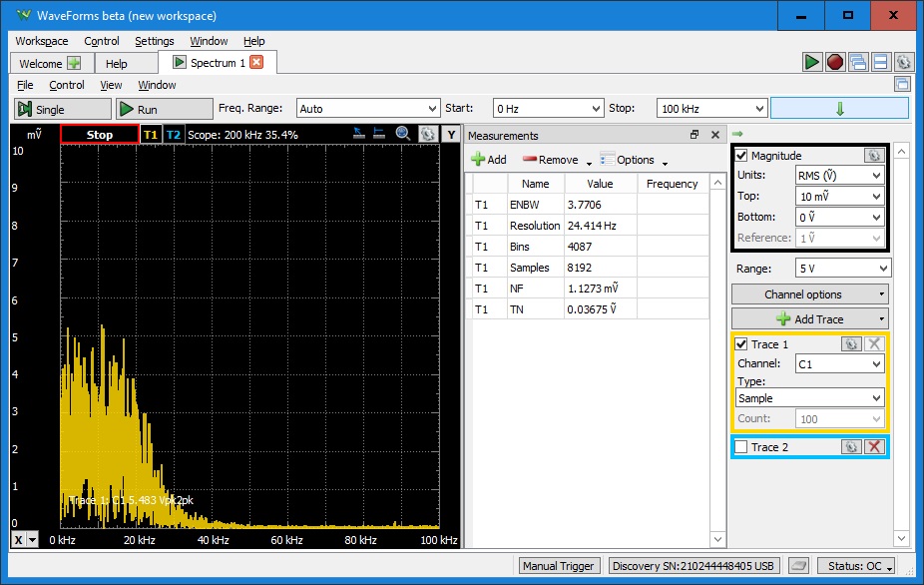Viewport: 924px width, 585px height.
Task: Click the Manual Trigger status bar button
Action: 560,566
